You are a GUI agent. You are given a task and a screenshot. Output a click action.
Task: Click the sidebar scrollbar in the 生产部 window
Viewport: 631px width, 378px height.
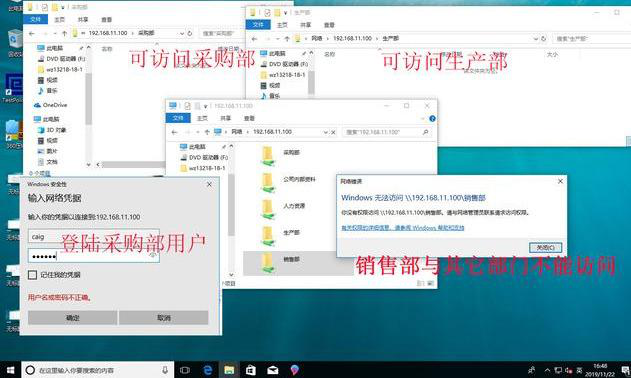pos(311,82)
